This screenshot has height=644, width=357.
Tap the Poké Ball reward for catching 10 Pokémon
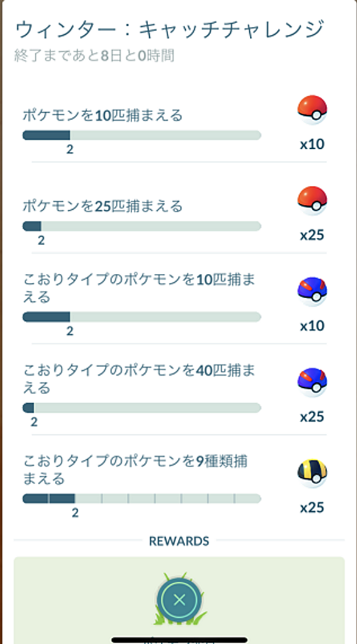pyautogui.click(x=312, y=110)
